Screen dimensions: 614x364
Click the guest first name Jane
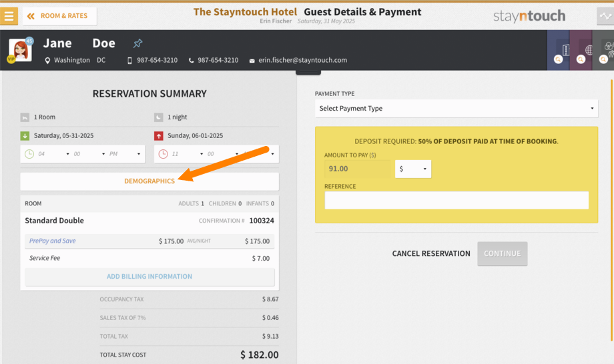click(57, 43)
